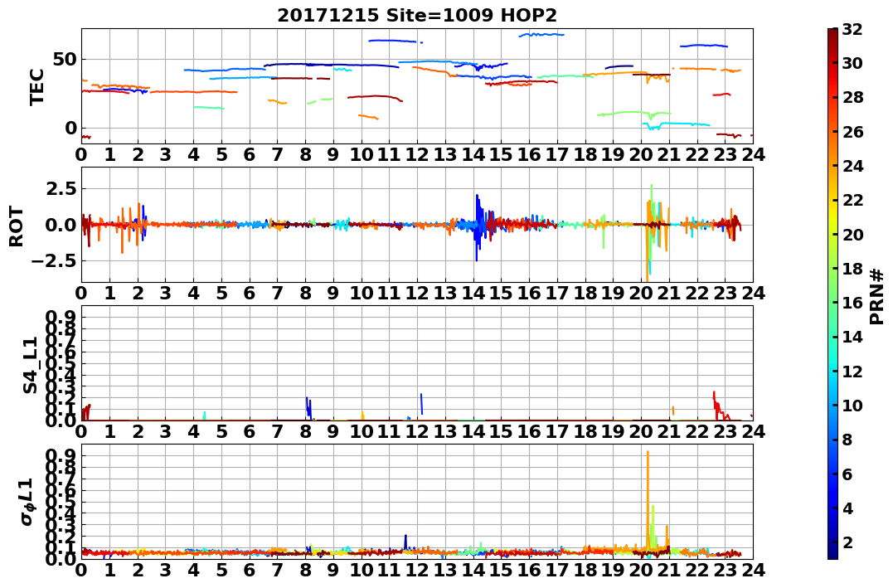Viewport: 893px width, 588px height.
Task: Select colorbar tick label 10
Action: click(x=852, y=405)
